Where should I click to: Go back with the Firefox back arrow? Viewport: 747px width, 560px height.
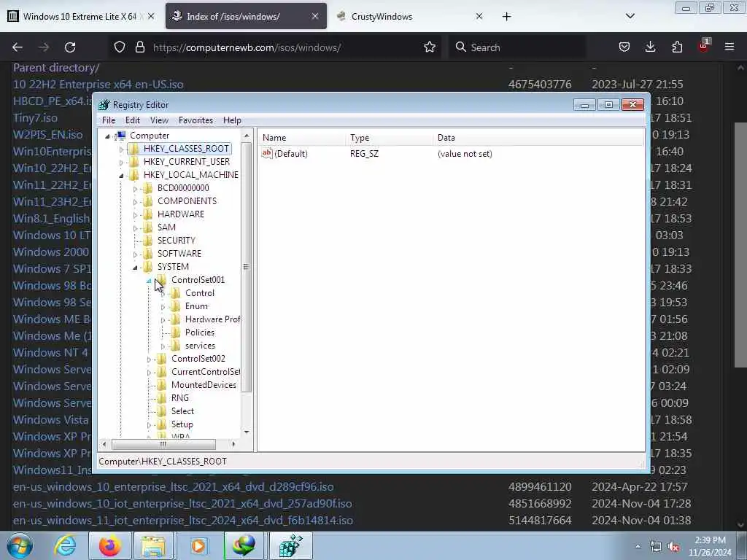[18, 47]
